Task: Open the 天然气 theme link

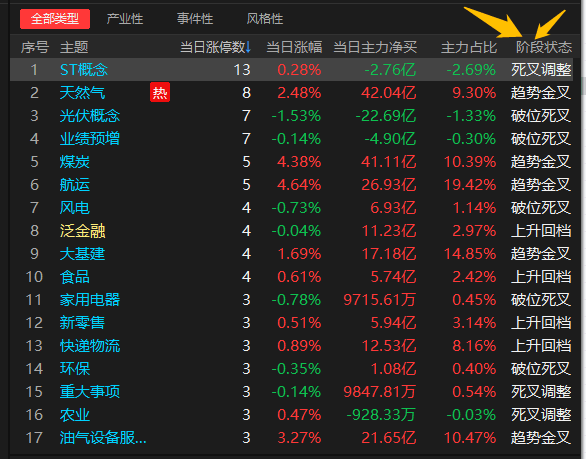Action: [82, 93]
